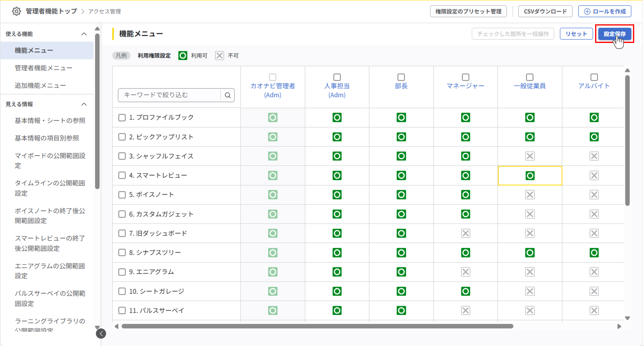Collapse the 使える機能 sidebar section
This screenshot has height=346, width=644.
click(84, 34)
